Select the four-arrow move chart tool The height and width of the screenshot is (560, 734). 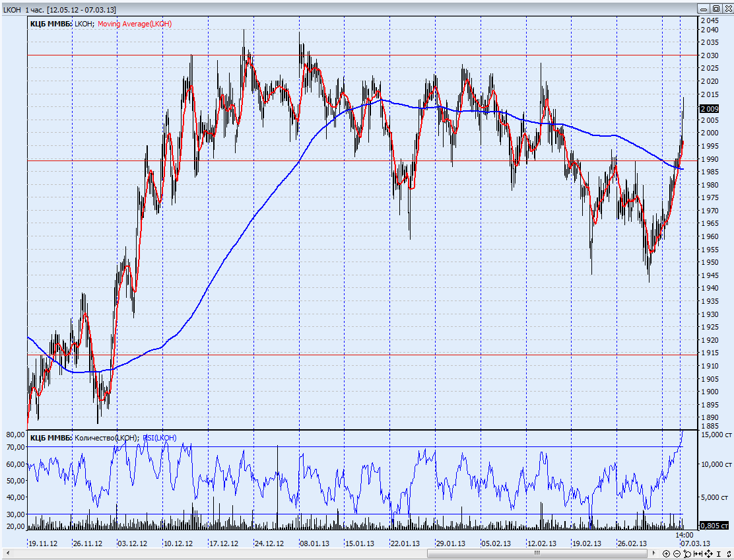tap(709, 554)
